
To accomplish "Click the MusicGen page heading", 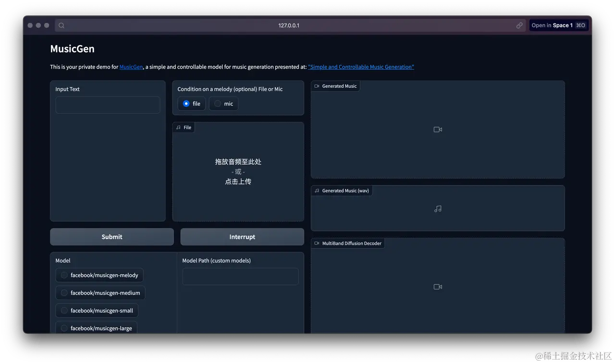I will pos(73,49).
